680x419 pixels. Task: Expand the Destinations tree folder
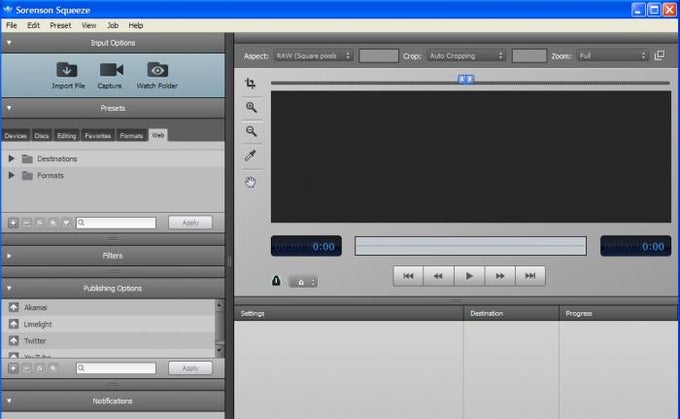tap(11, 159)
